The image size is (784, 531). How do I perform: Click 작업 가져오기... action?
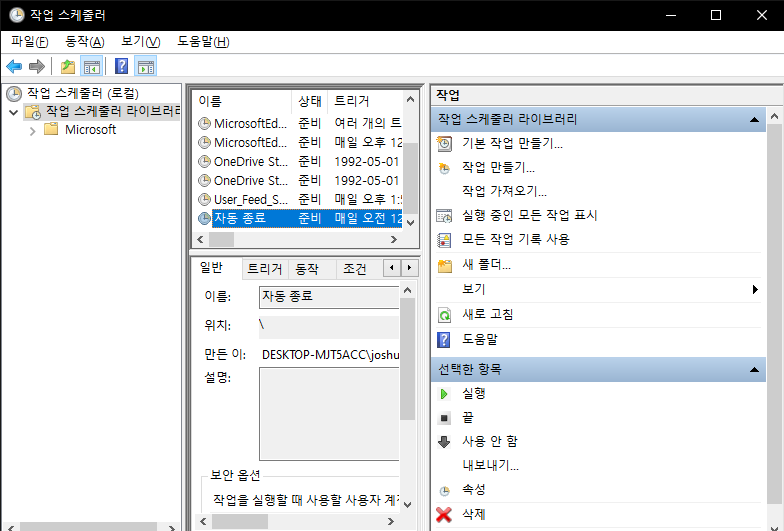(x=504, y=191)
